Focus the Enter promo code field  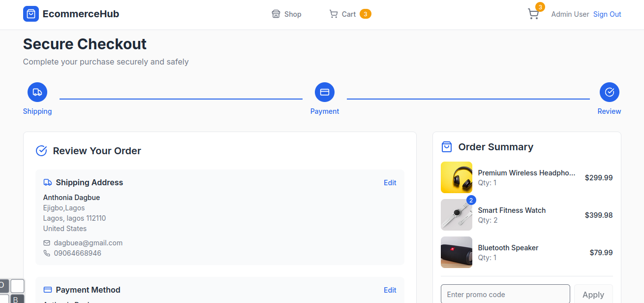505,294
